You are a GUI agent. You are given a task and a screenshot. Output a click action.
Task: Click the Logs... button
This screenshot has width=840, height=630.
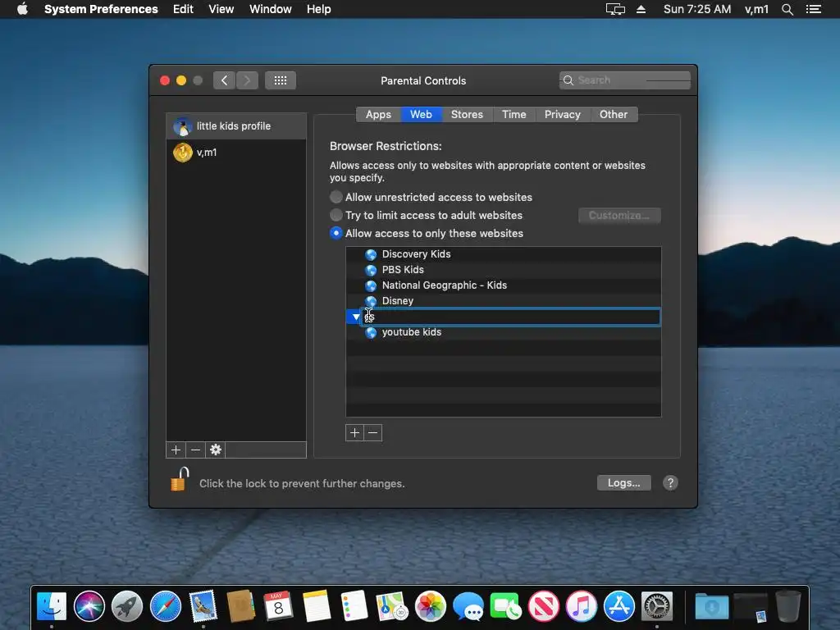tap(624, 482)
